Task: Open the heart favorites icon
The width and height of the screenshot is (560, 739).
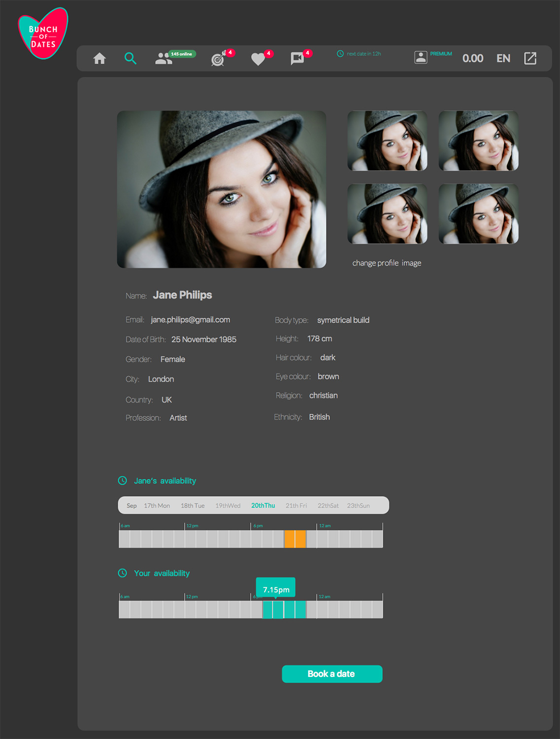Action: coord(258,59)
